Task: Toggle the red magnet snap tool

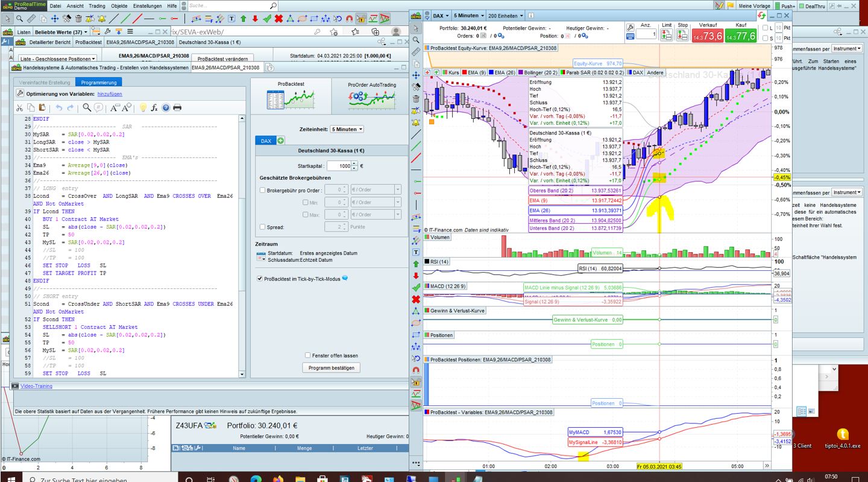Action: point(349,19)
